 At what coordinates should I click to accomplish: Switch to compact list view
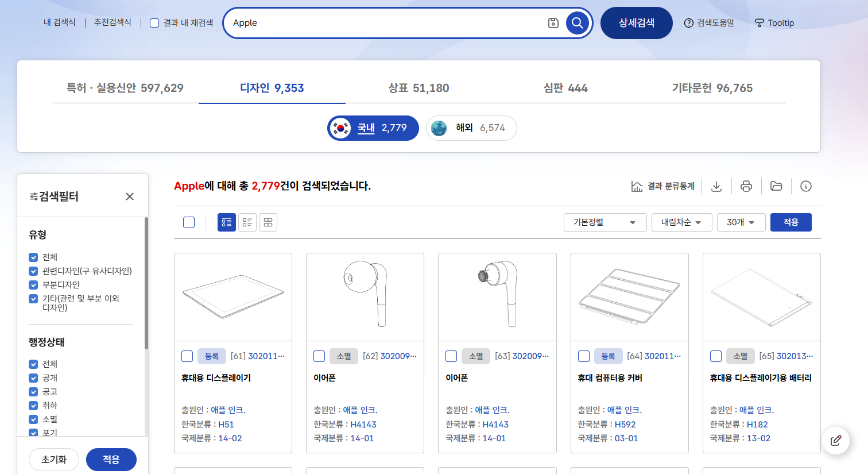point(247,222)
